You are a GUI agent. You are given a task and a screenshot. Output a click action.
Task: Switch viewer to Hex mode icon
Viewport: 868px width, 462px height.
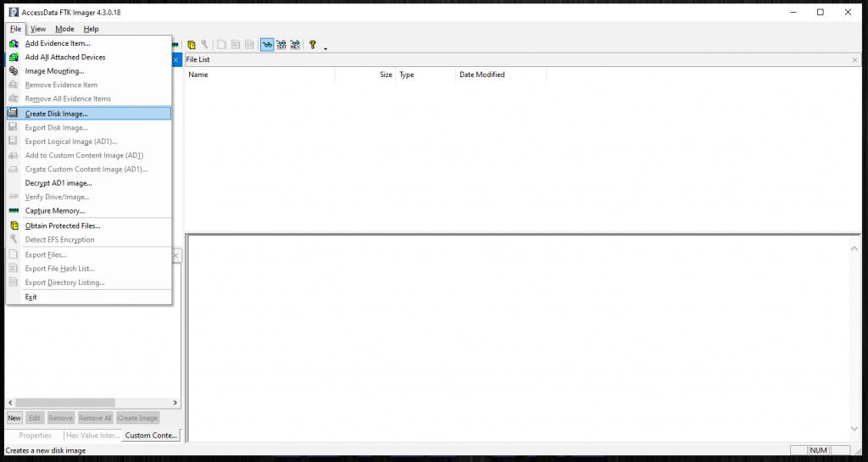pyautogui.click(x=295, y=45)
